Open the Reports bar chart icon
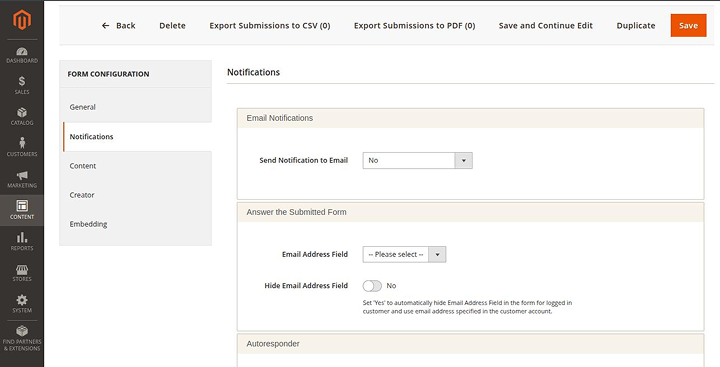 click(x=22, y=237)
